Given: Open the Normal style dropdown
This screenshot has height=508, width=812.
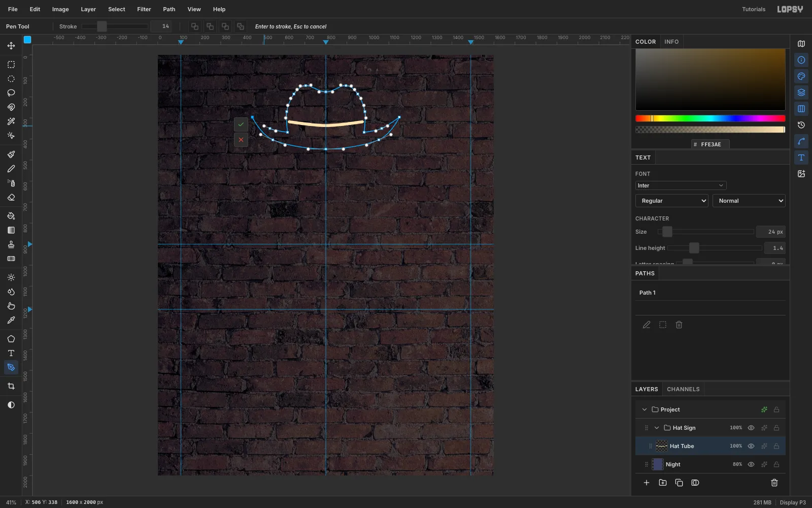Looking at the screenshot, I should (x=749, y=201).
